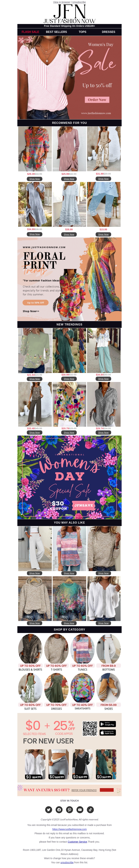
Task: Tap the Google Play download badge
Action: coord(107,724)
